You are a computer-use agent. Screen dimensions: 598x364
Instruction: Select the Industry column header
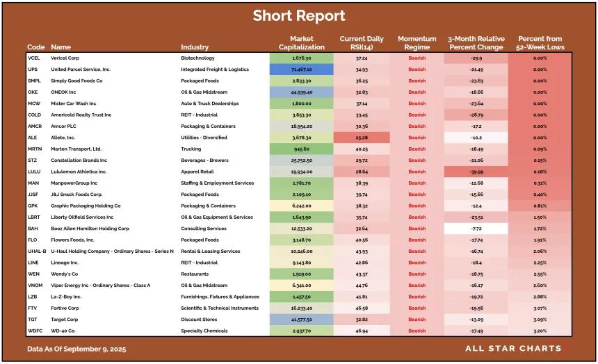[x=195, y=47]
